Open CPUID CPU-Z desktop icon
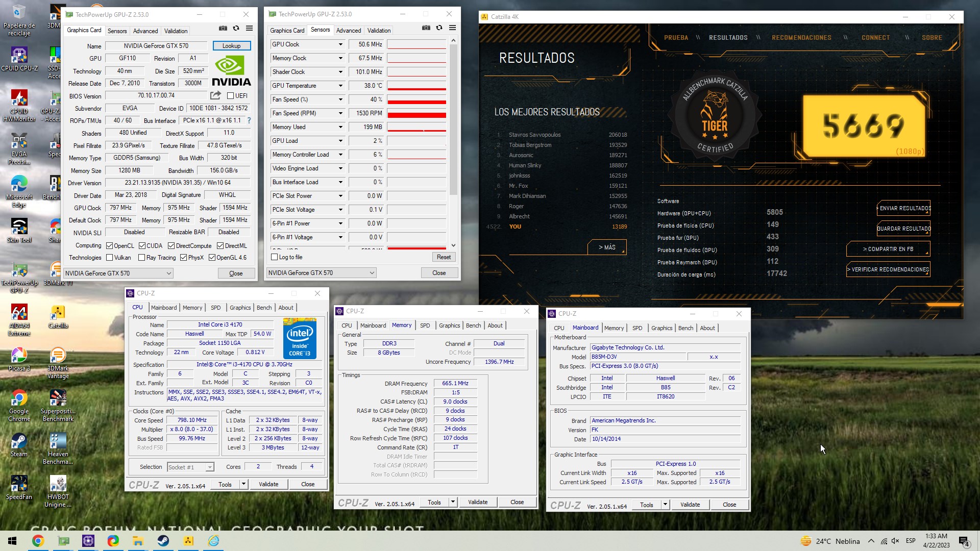Viewport: 980px width, 551px height. (x=19, y=59)
